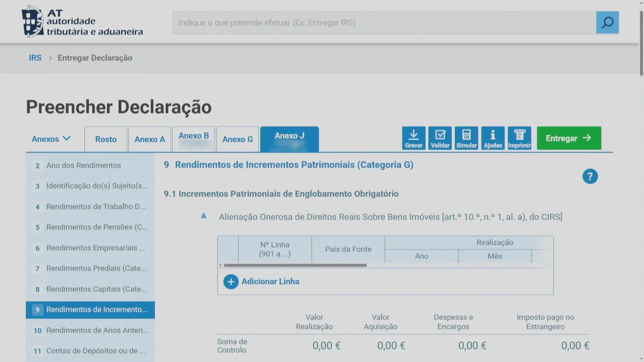Click the magnifier search button
This screenshot has width=644, height=362.
click(x=607, y=22)
